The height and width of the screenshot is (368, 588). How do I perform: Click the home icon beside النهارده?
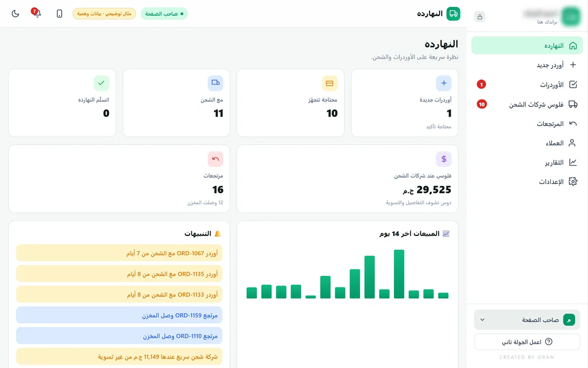(x=573, y=45)
